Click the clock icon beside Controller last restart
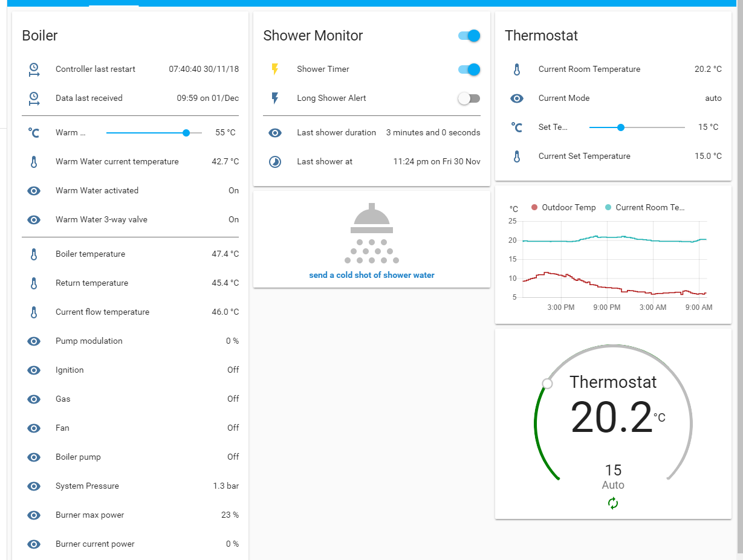The width and height of the screenshot is (743, 560). coord(34,69)
